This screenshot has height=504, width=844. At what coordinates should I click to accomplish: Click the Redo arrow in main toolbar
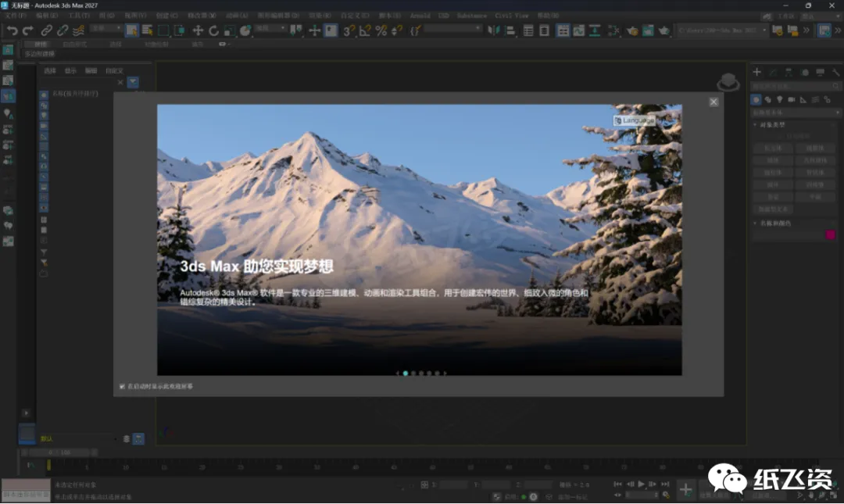28,30
